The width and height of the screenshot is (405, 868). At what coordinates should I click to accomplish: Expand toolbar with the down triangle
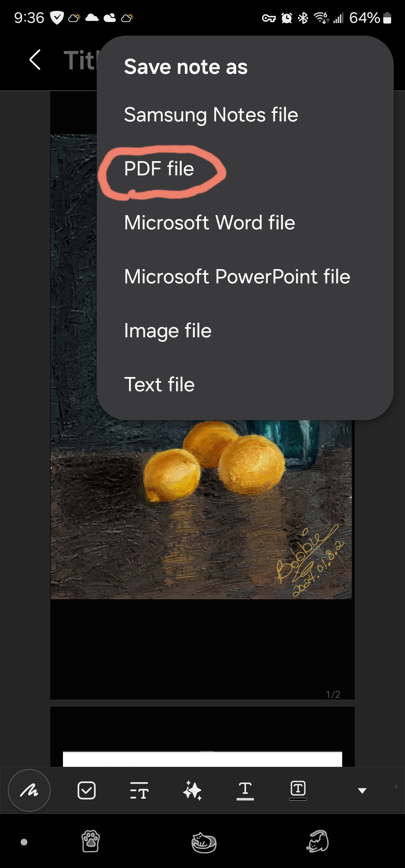pyautogui.click(x=362, y=791)
